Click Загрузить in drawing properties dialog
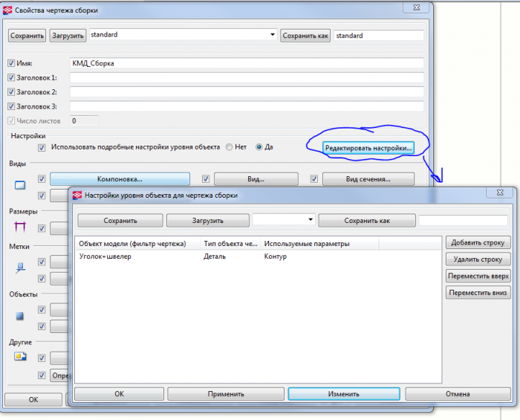Screen dimensions: 520x420 point(68,36)
